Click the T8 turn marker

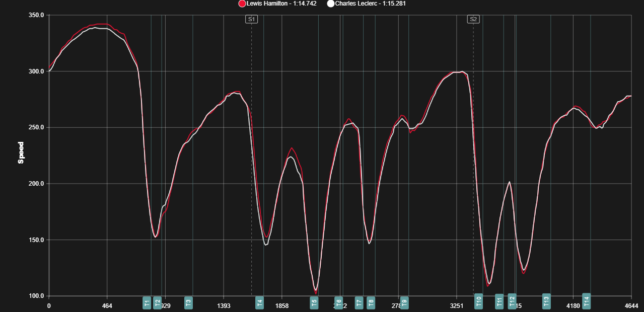coord(371,302)
